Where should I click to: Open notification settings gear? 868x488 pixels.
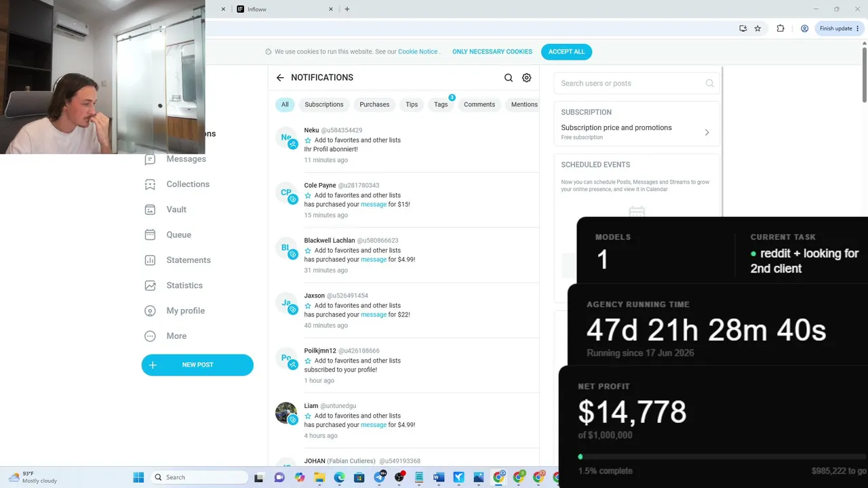coord(527,78)
